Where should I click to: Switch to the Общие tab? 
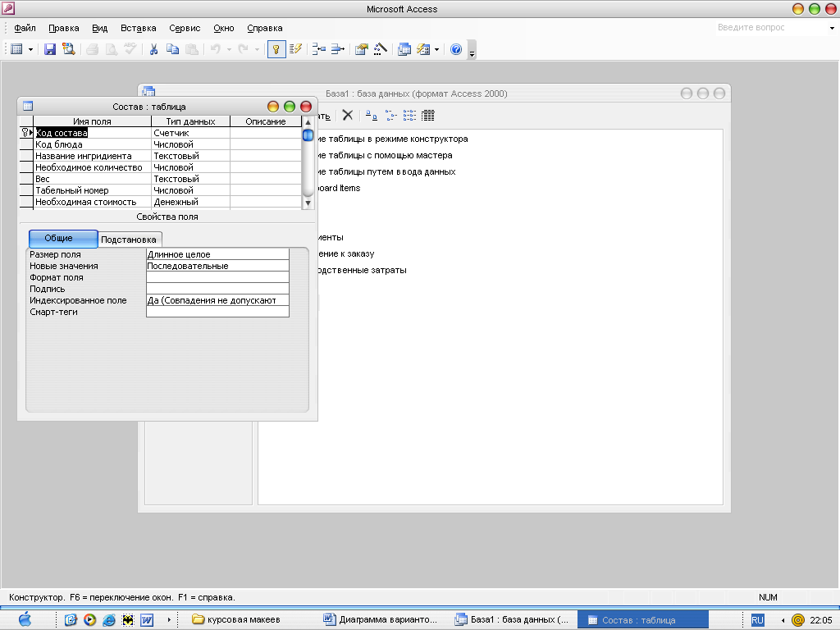[63, 239]
